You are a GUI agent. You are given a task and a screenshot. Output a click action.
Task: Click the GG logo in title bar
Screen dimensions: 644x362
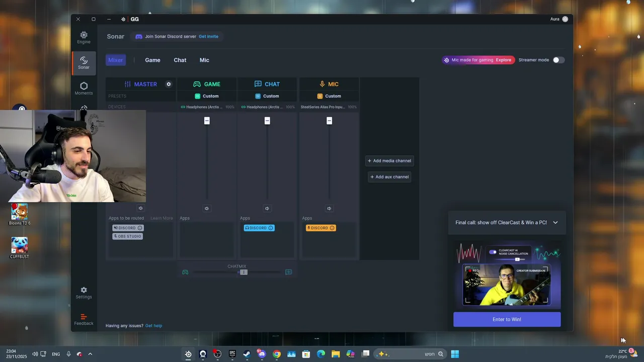(134, 19)
